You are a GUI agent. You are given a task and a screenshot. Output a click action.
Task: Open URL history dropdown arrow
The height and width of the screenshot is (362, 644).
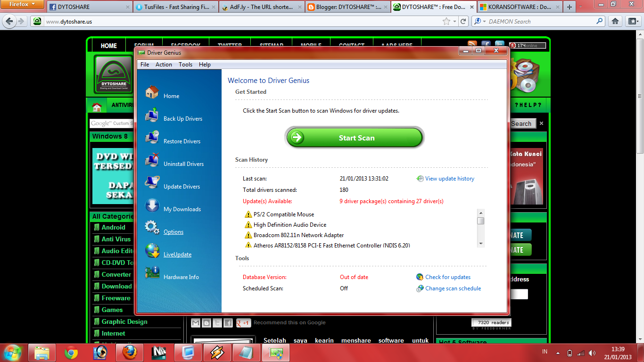[x=454, y=22]
